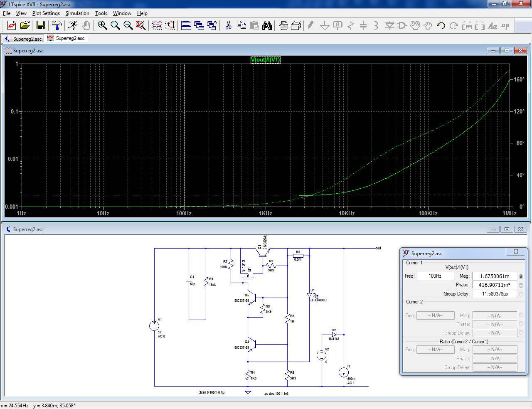Select the Place Ground symbol tool

(x=325, y=26)
